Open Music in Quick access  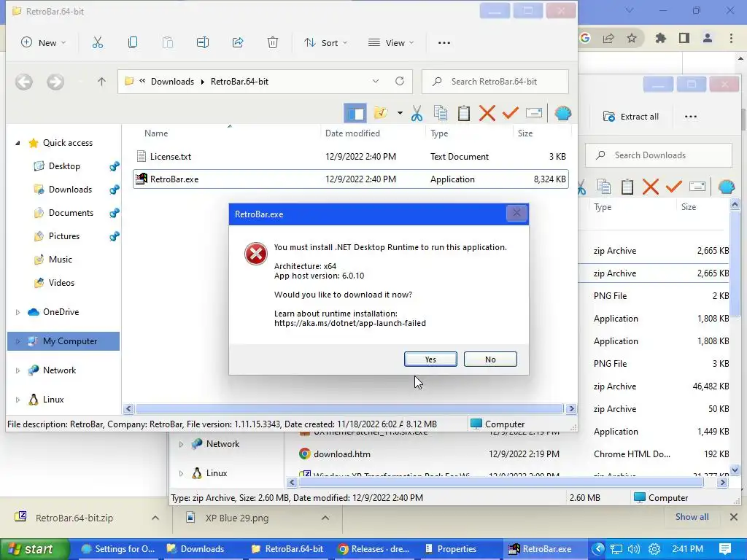(x=60, y=260)
